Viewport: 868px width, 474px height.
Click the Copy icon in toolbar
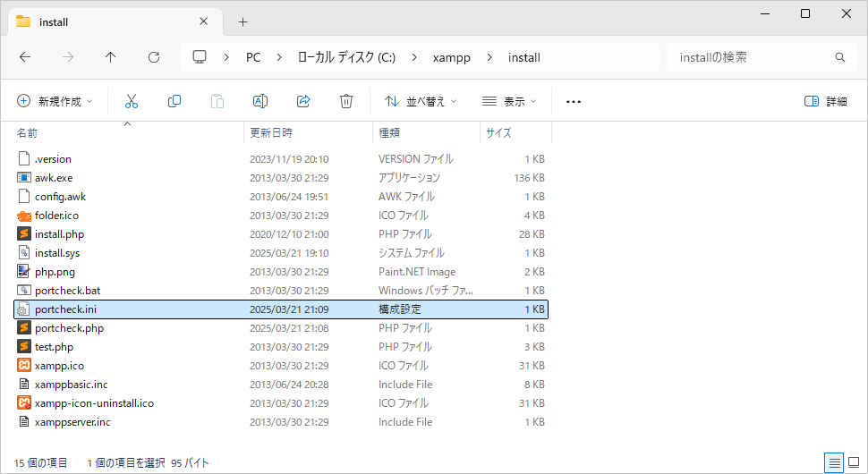click(x=174, y=101)
